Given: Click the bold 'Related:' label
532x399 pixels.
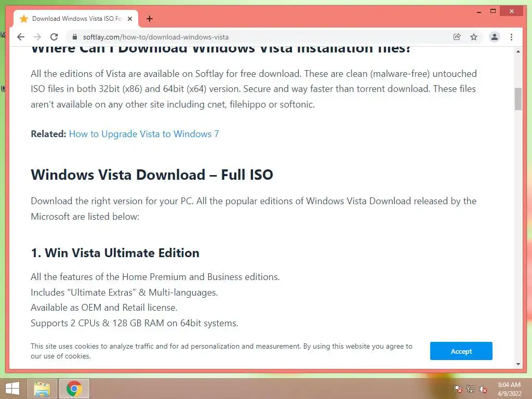Looking at the screenshot, I should tap(48, 134).
